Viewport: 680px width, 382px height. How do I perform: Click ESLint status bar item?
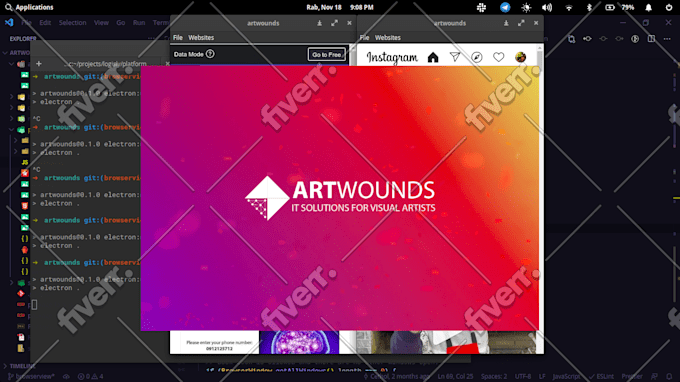601,376
